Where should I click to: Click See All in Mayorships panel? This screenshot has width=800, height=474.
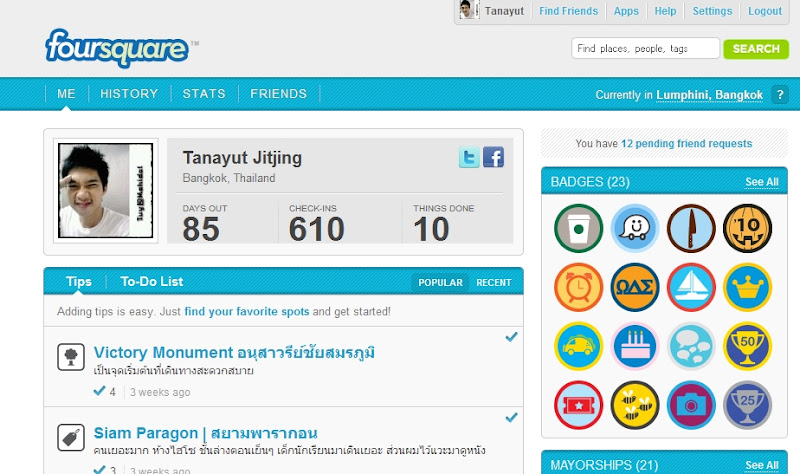pos(761,465)
